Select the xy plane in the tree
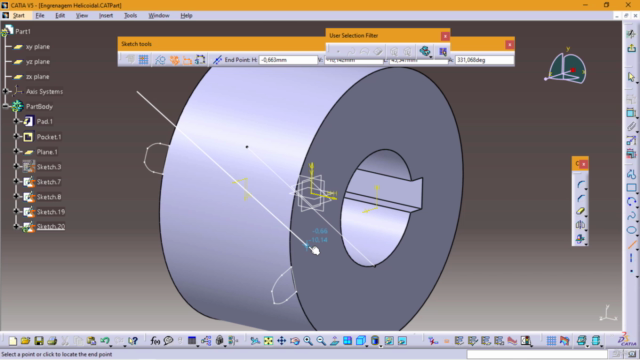Screen dimensions: 640x360 pos(38,47)
